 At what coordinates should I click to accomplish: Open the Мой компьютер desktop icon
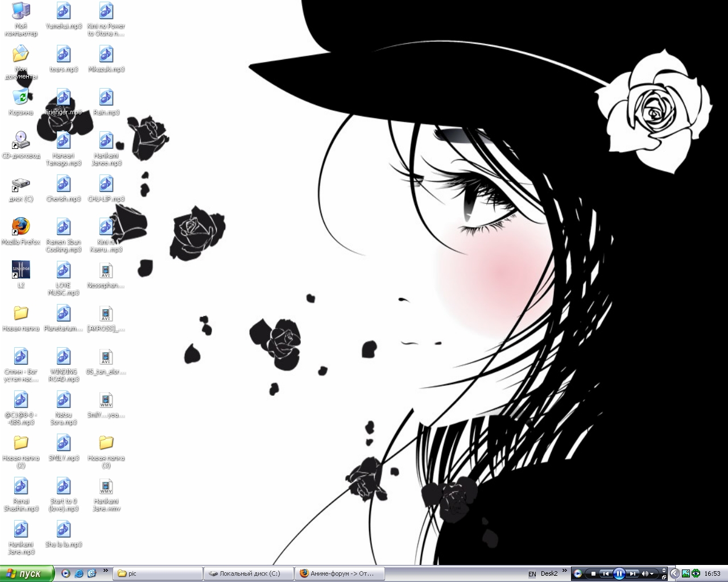click(x=21, y=19)
